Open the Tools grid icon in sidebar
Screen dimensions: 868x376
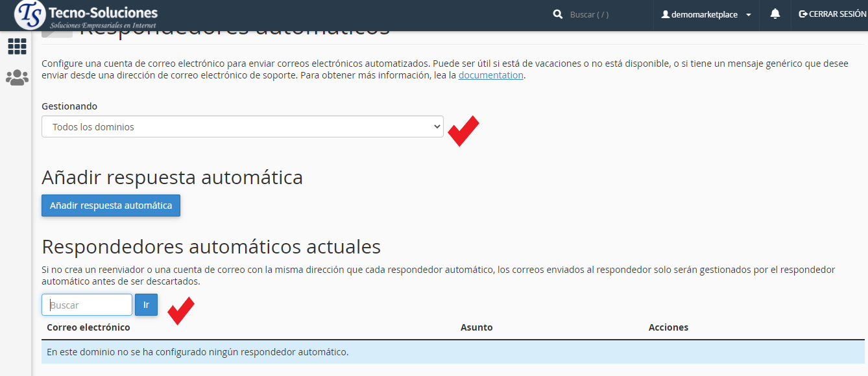click(17, 47)
